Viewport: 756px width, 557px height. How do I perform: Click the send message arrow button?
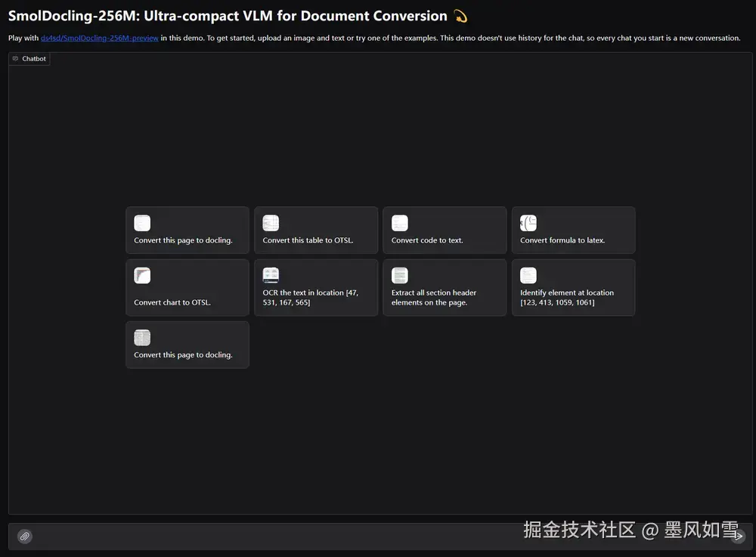click(738, 536)
